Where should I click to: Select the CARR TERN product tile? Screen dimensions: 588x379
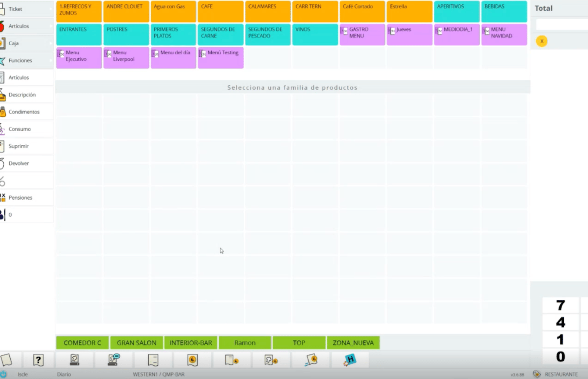pyautogui.click(x=315, y=11)
